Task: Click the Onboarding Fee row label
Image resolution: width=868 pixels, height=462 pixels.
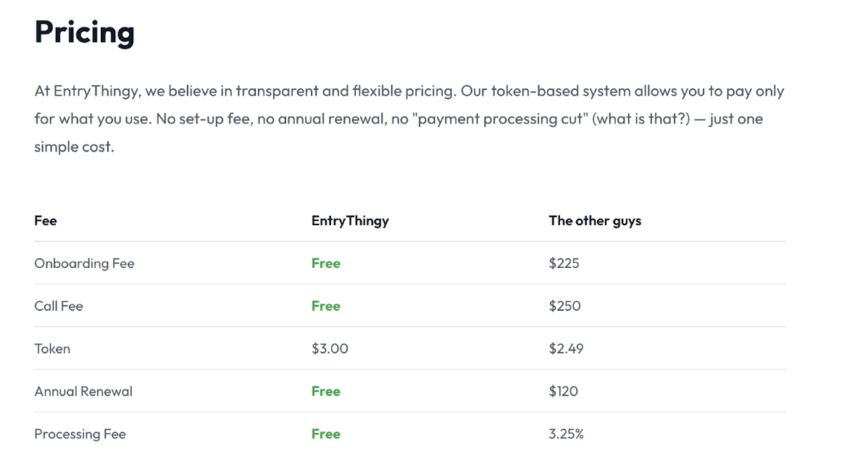Action: point(84,264)
